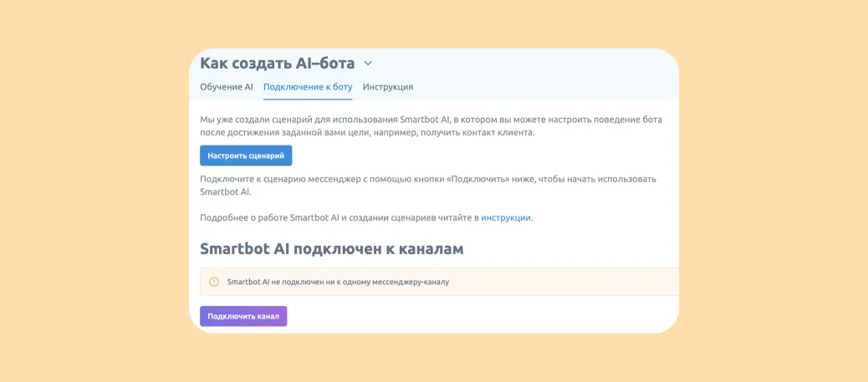Click the paragraph starting "Подключите к сценарию мессенджер"
Viewport: 868px width, 382px height.
tap(428, 186)
